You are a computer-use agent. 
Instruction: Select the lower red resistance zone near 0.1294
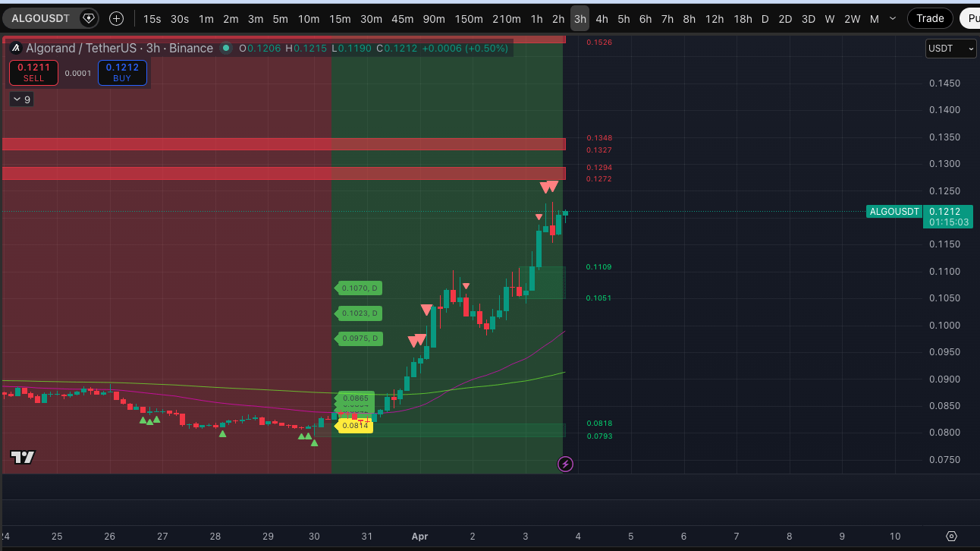pyautogui.click(x=284, y=173)
